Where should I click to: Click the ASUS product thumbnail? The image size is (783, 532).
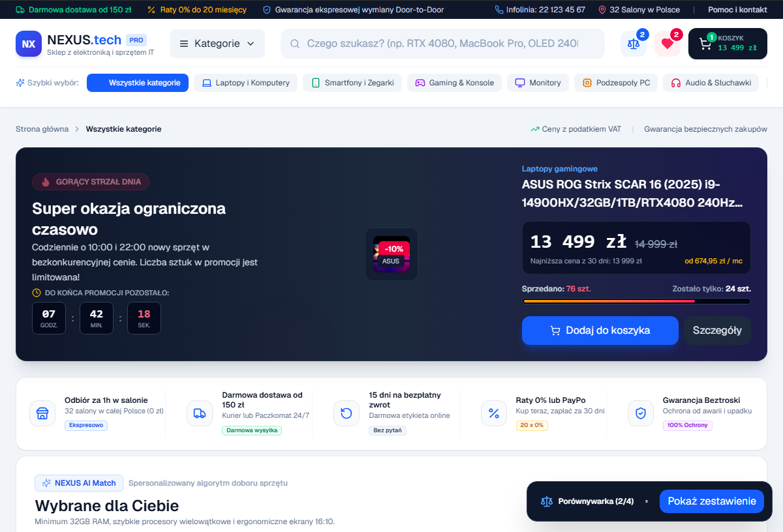click(391, 254)
